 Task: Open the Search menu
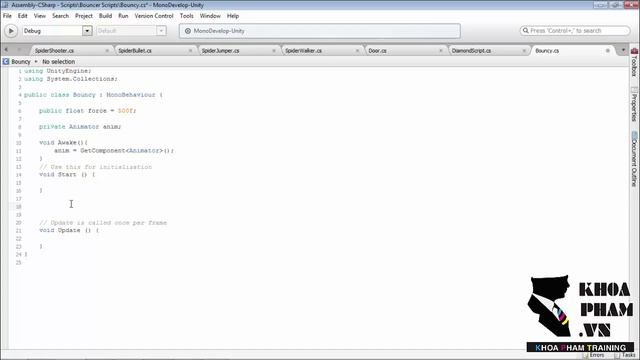[x=60, y=16]
